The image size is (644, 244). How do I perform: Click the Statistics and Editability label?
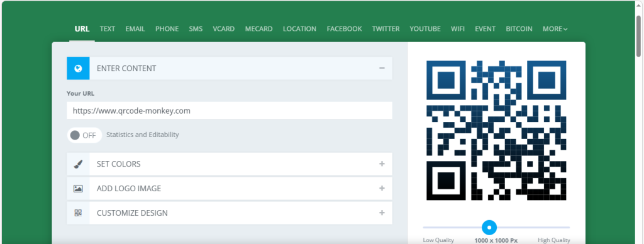coord(143,135)
